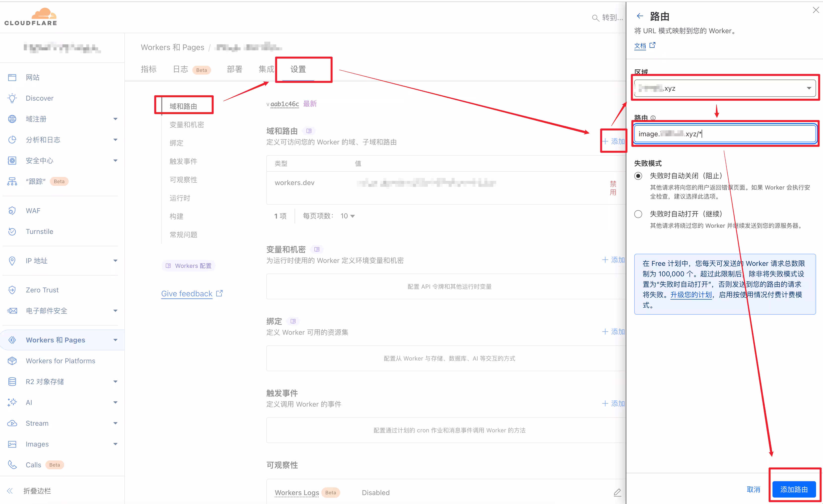Switch to the 集成 tab
Image resolution: width=823 pixels, height=504 pixels.
266,69
